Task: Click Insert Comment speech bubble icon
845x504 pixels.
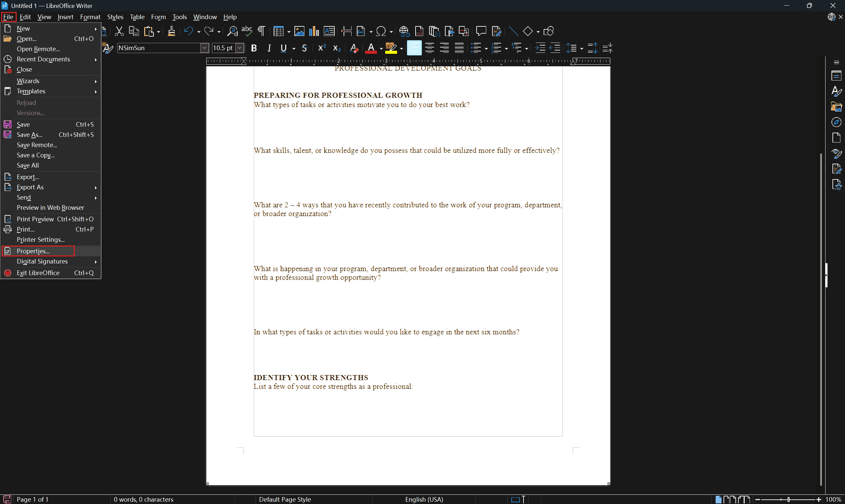Action: click(481, 31)
